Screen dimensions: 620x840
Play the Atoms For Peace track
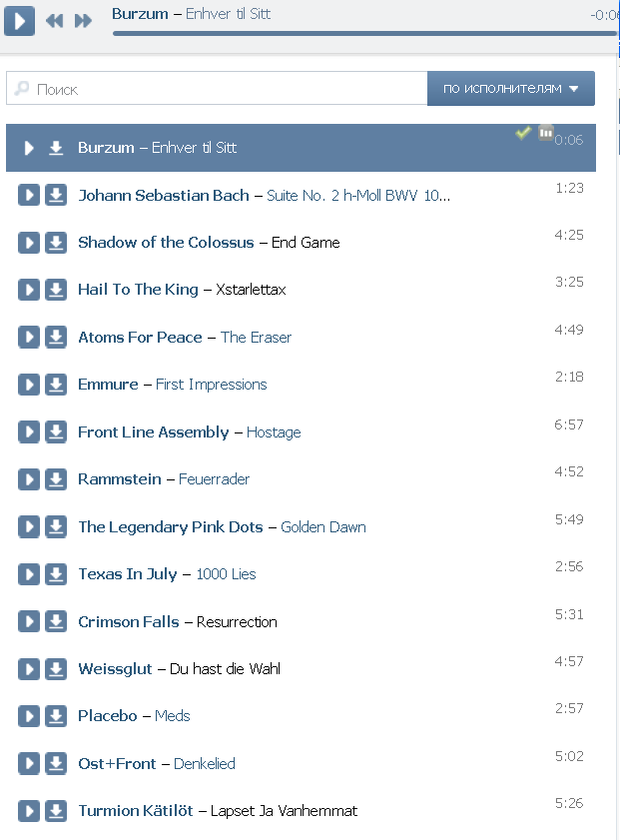29,338
